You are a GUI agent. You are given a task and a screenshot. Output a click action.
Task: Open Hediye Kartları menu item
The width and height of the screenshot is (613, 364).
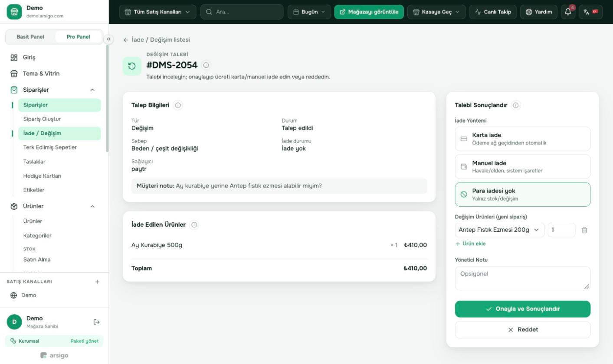click(x=59, y=176)
